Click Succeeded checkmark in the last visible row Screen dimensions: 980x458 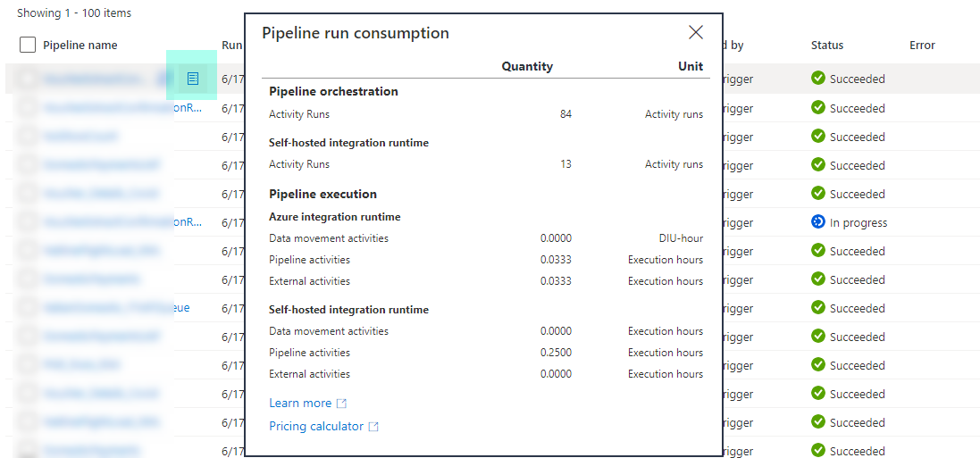tap(817, 451)
